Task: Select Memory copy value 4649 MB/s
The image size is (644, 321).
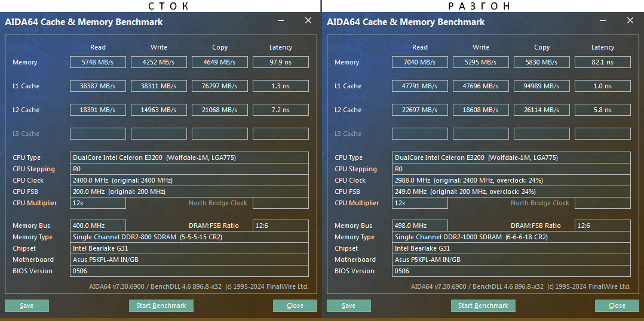Action: (x=220, y=62)
